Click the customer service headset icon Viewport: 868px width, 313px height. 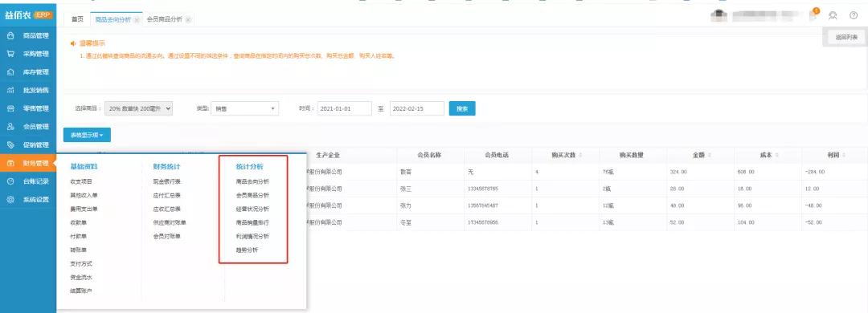click(x=833, y=15)
